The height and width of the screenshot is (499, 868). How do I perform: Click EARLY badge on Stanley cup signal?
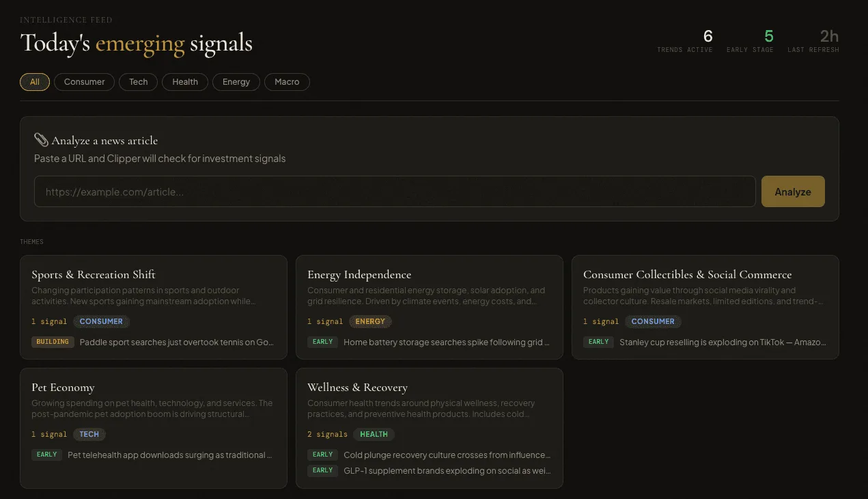[x=598, y=342]
